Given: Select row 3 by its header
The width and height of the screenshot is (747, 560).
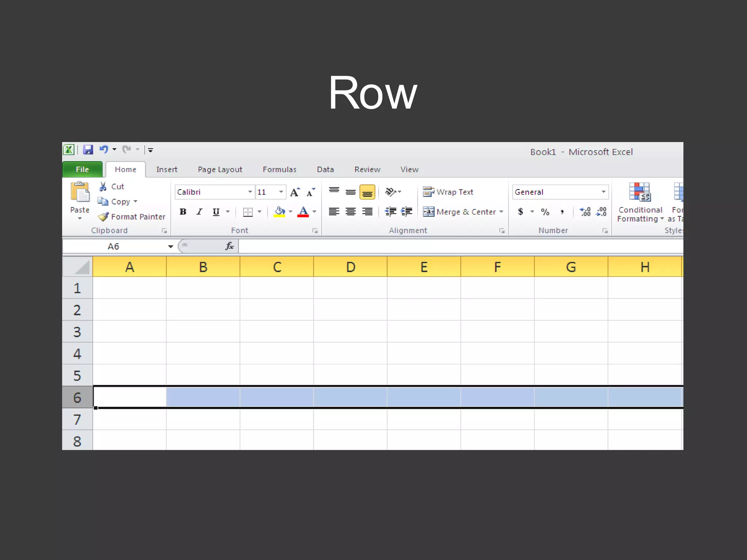Looking at the screenshot, I should click(77, 332).
